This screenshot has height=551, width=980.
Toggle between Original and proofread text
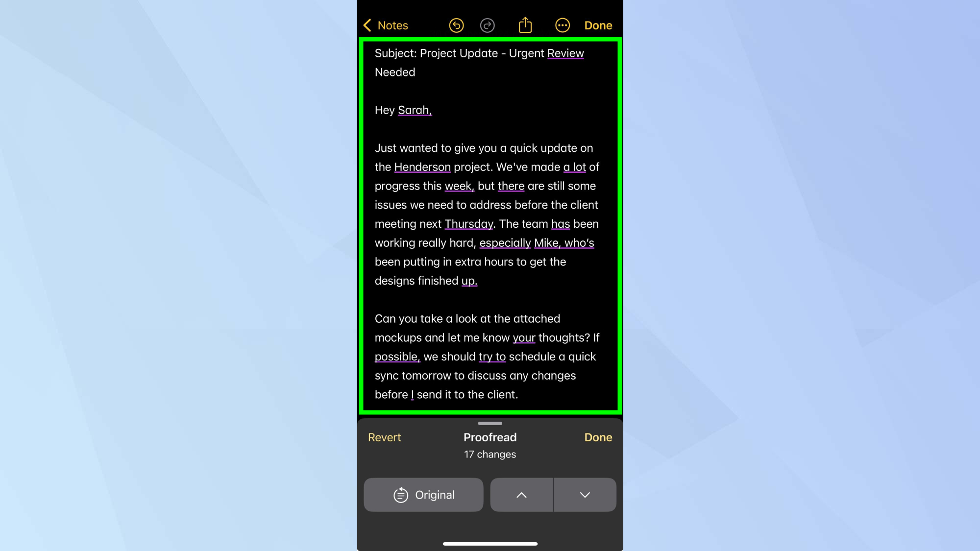(423, 495)
